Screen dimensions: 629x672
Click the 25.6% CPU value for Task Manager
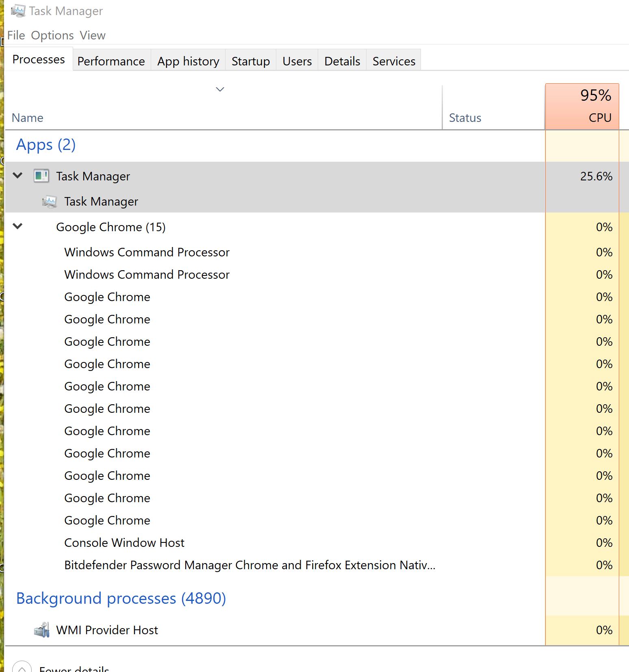[596, 176]
